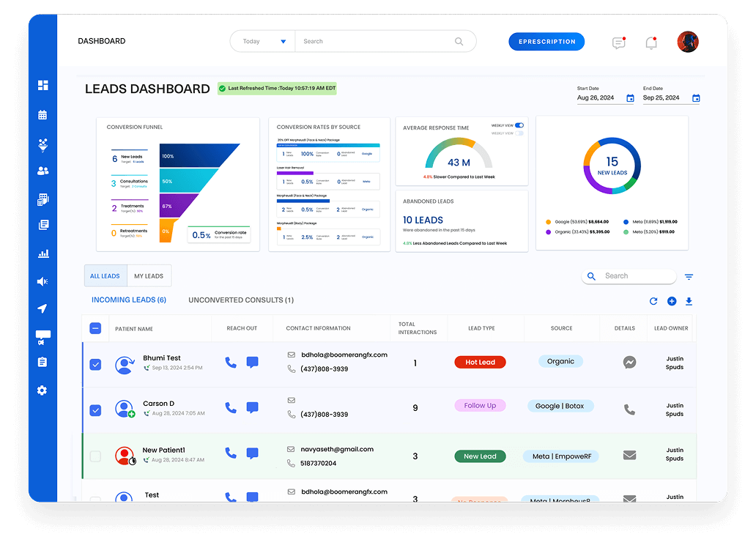This screenshot has height=545, width=756.
Task: Select the Incoming Leads (6) tab
Action: [129, 300]
